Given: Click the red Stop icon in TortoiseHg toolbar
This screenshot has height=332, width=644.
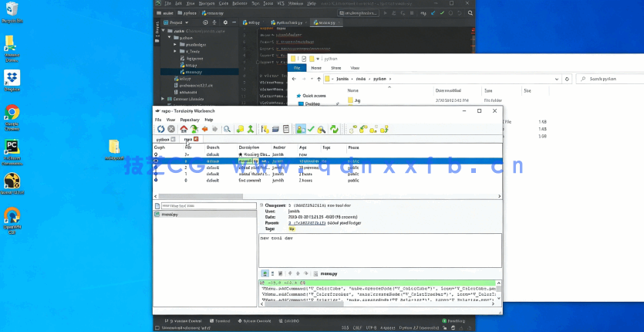Looking at the screenshot, I should click(x=171, y=130).
